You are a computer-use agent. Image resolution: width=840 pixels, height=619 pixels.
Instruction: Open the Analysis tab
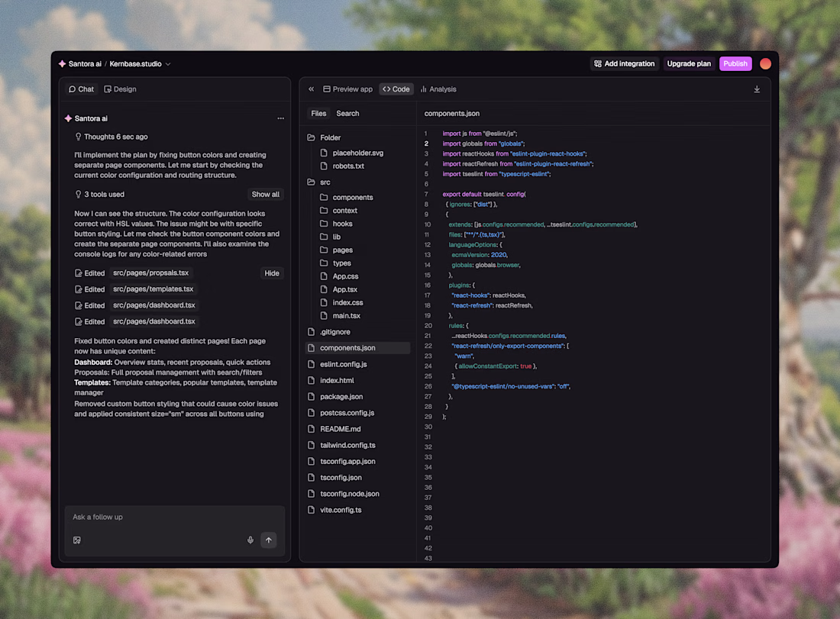click(438, 89)
